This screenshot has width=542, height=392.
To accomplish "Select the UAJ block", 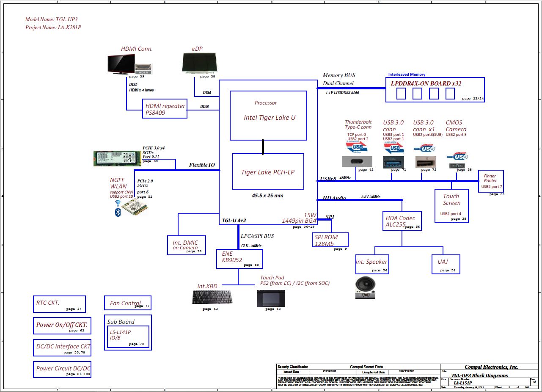I will tap(446, 265).
